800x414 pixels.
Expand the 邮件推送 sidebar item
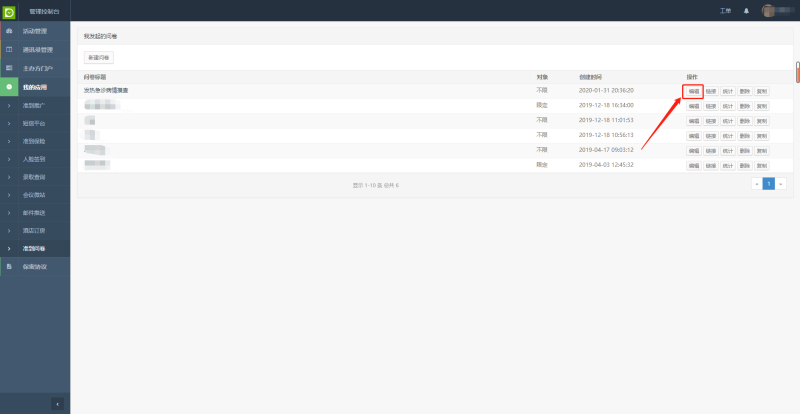(34, 213)
